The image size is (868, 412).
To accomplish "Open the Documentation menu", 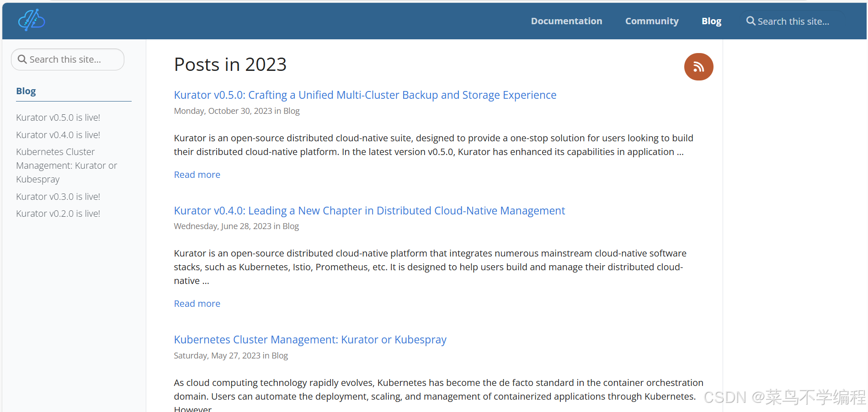I will tap(566, 21).
